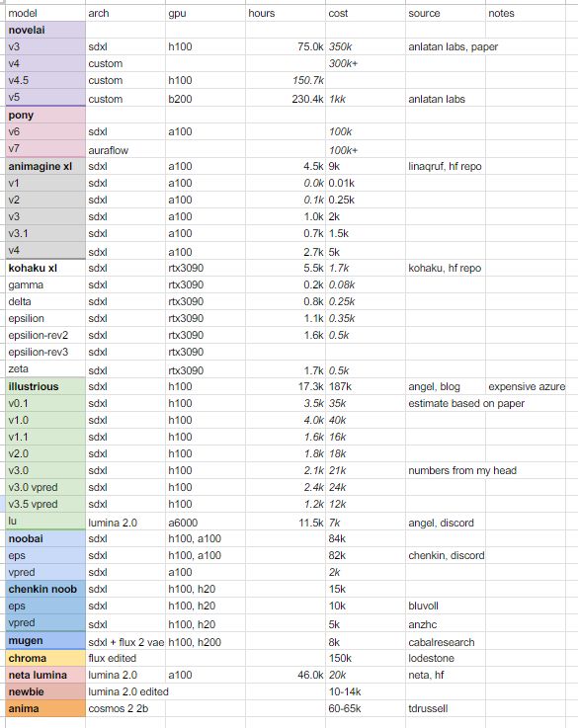
Task: Click the '230.4k' hours cell for v5
Action: coord(286,98)
